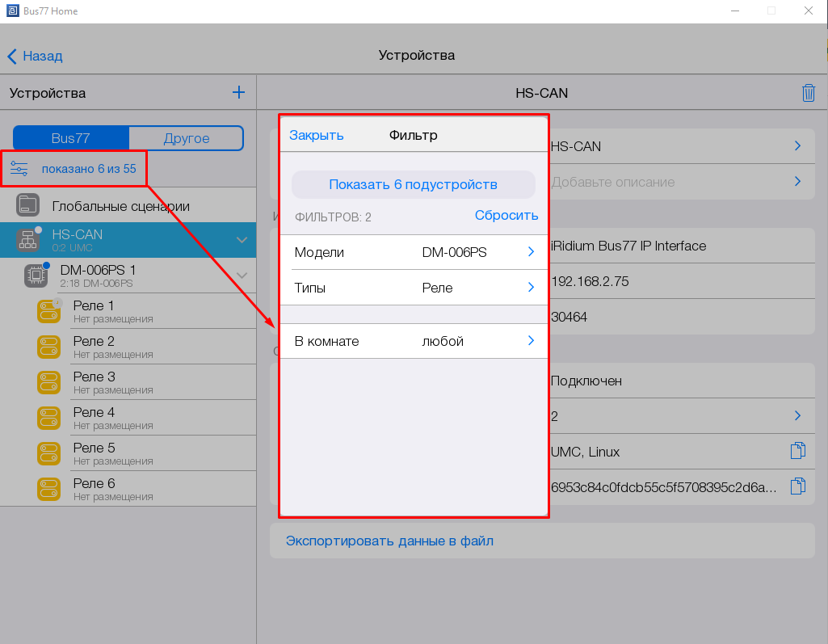Image resolution: width=828 pixels, height=644 pixels.
Task: Click Сбросить to reset filters
Action: [x=506, y=215]
